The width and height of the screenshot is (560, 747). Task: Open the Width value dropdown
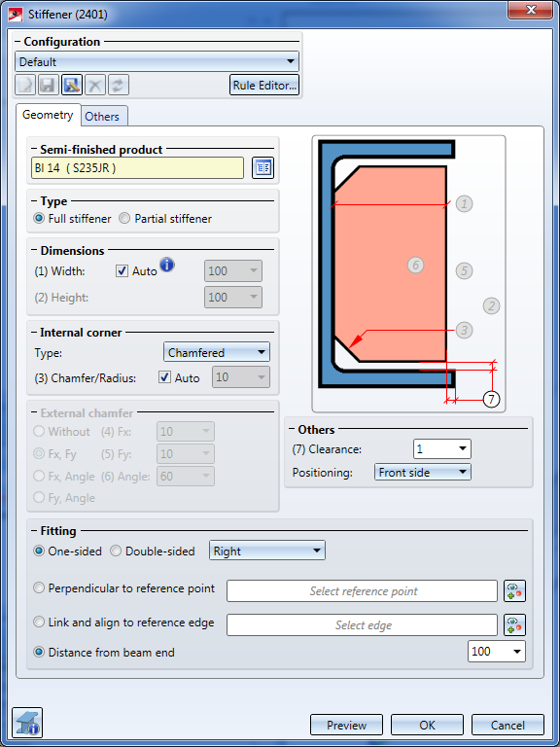click(233, 271)
